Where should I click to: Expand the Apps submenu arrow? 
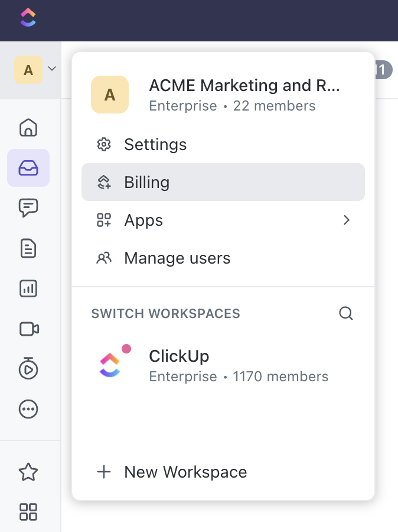347,220
